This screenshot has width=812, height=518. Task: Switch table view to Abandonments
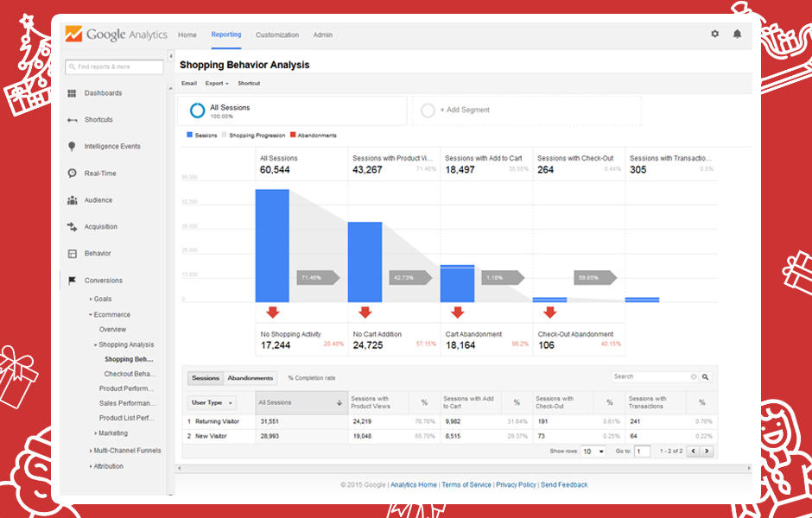click(251, 378)
